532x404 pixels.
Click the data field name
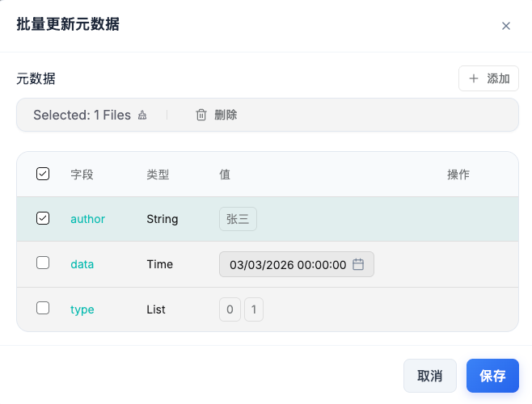pyautogui.click(x=82, y=264)
